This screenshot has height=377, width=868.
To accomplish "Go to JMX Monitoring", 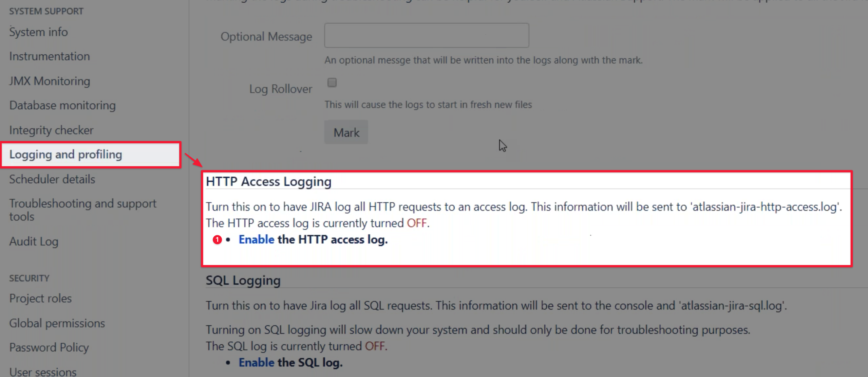I will (x=50, y=81).
